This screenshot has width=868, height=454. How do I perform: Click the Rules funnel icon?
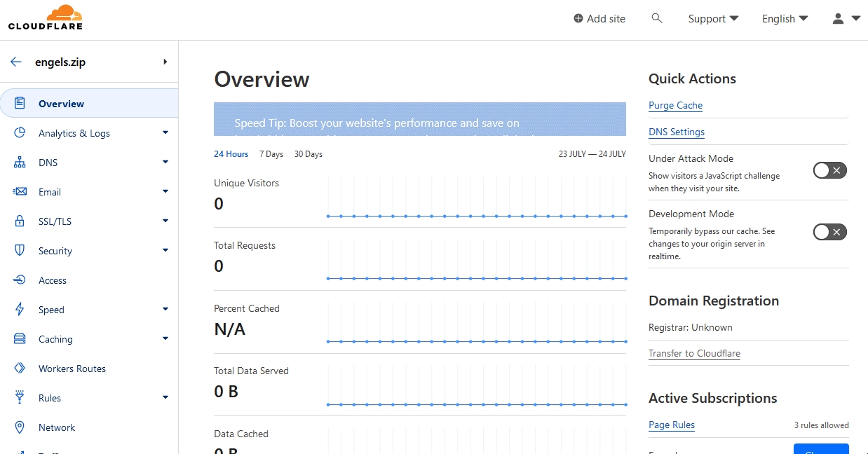(20, 398)
